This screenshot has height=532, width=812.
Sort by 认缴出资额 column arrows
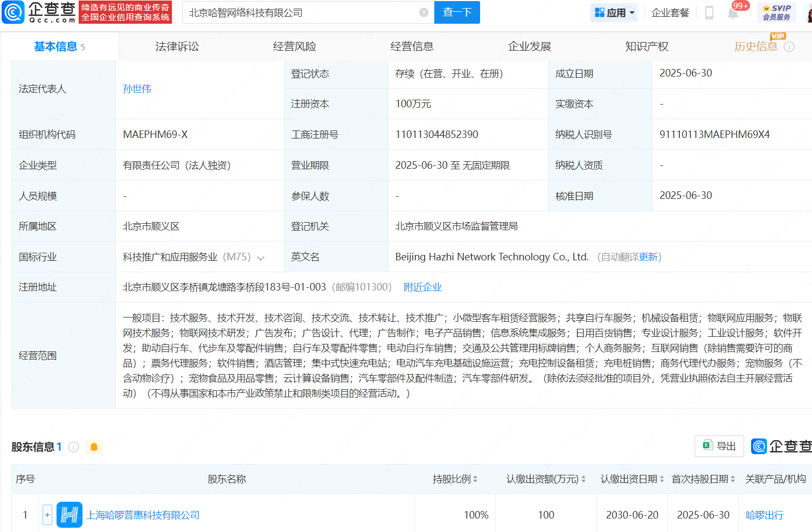(x=584, y=479)
